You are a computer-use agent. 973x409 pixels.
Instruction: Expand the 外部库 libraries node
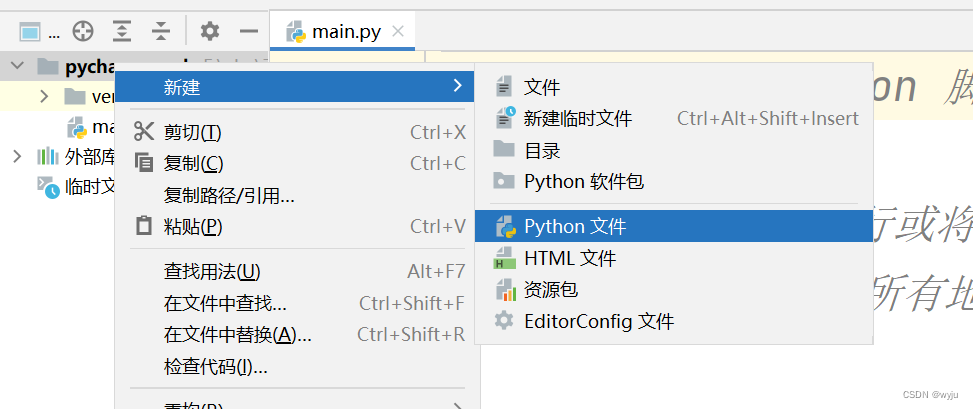pos(17,156)
